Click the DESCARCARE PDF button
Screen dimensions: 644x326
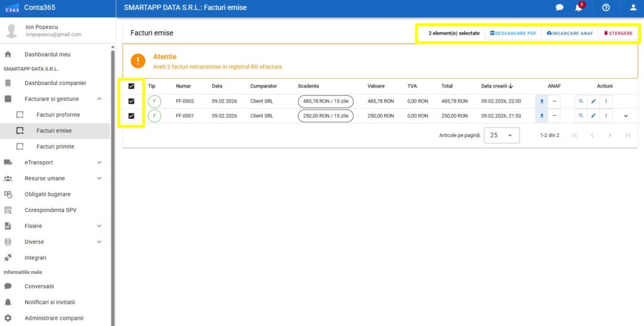pos(513,33)
